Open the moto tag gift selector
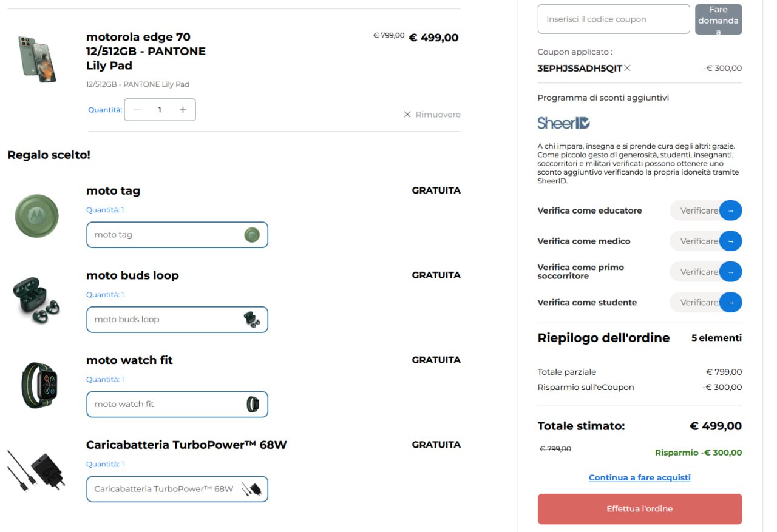The height and width of the screenshot is (532, 777). point(177,235)
